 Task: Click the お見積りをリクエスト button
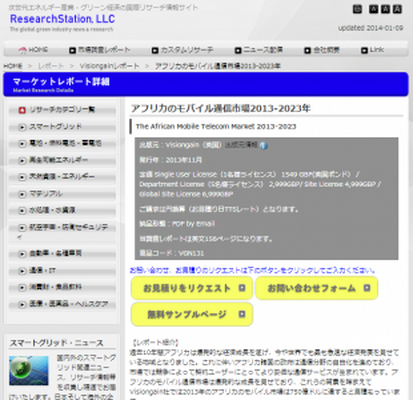pos(192,288)
